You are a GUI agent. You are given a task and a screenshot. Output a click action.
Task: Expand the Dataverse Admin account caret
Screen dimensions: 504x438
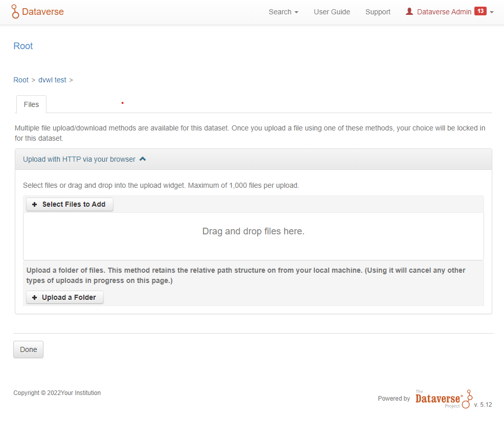coord(492,12)
